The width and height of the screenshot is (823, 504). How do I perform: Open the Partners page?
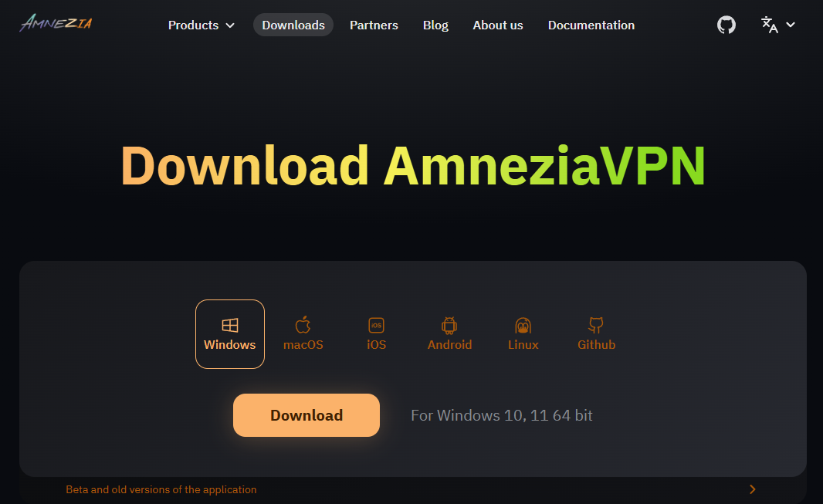click(x=374, y=25)
